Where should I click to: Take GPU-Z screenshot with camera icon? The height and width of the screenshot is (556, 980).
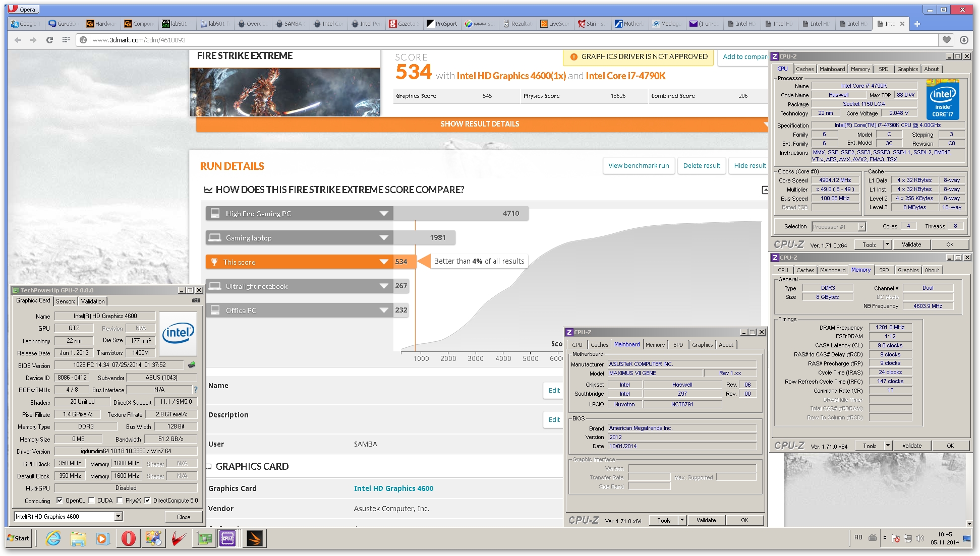pyautogui.click(x=196, y=300)
